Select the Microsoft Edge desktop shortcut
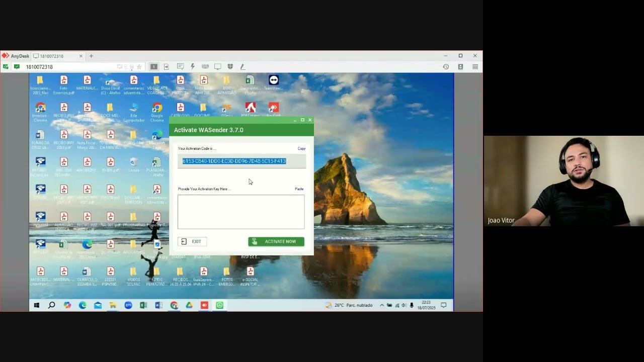This screenshot has width=644, height=362. click(157, 140)
